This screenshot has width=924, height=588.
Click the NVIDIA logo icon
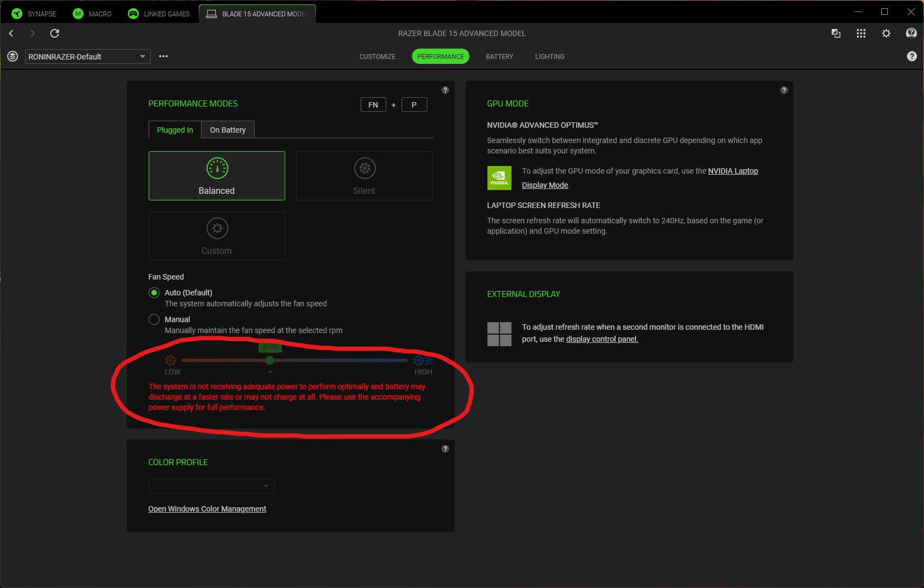[x=499, y=178]
